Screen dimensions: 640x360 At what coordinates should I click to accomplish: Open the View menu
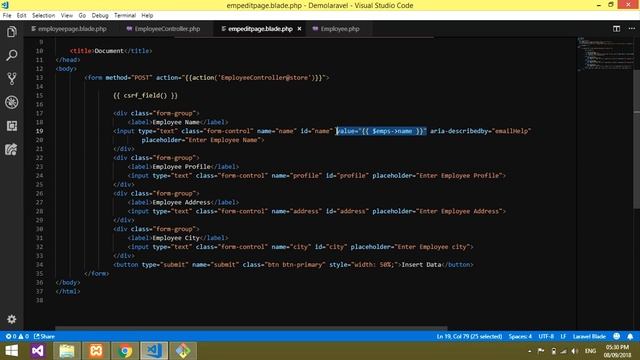(67, 16)
